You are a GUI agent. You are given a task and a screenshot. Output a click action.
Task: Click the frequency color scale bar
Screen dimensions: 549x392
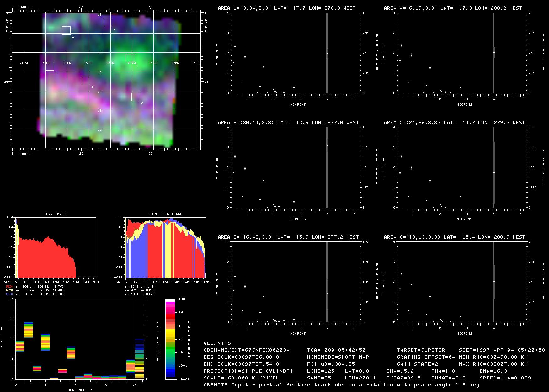(x=170, y=339)
